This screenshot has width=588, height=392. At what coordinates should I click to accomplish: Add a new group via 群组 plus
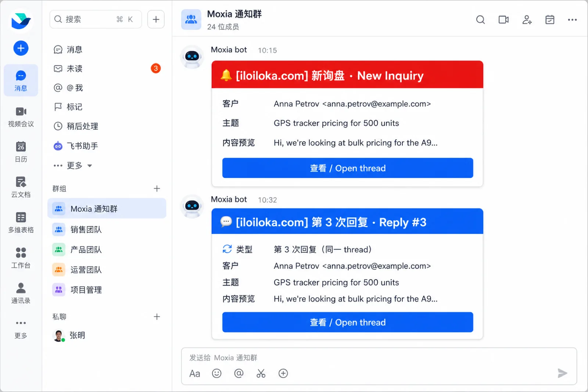coord(157,189)
